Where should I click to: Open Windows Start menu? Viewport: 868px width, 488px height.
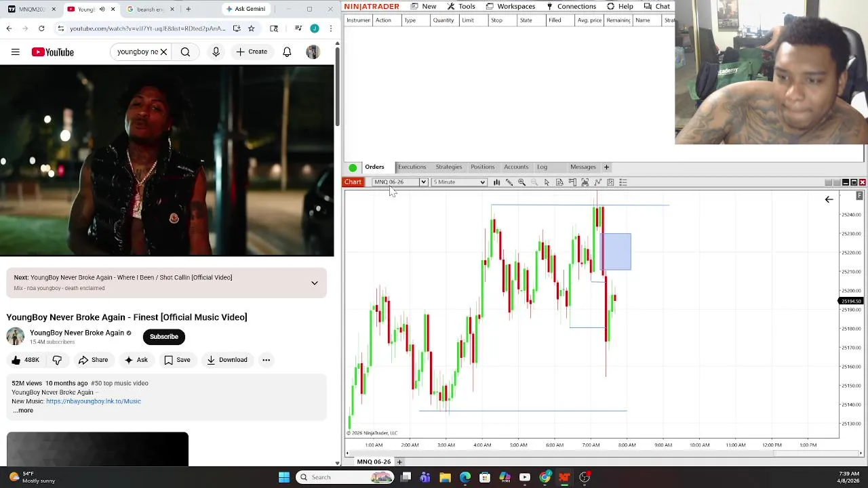[284, 477]
